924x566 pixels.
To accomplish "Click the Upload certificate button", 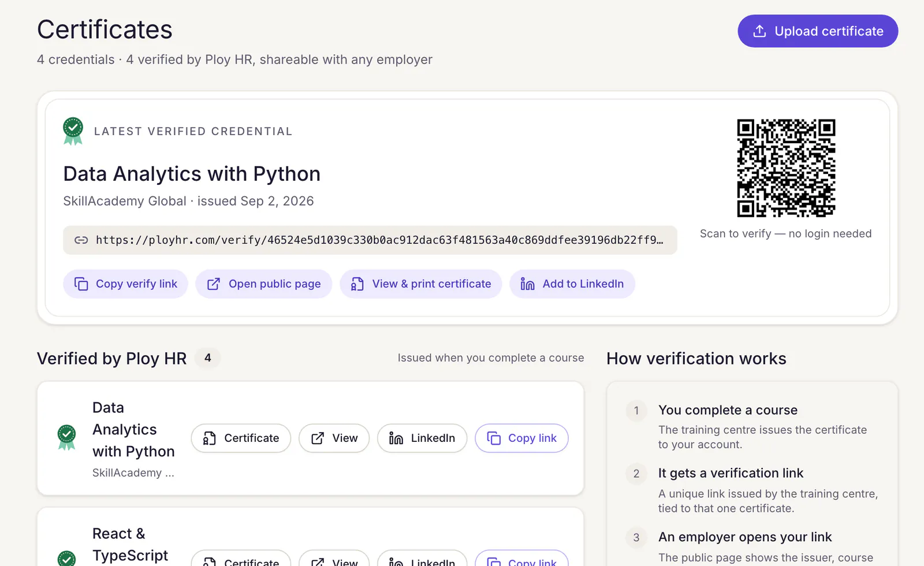I will 818,31.
